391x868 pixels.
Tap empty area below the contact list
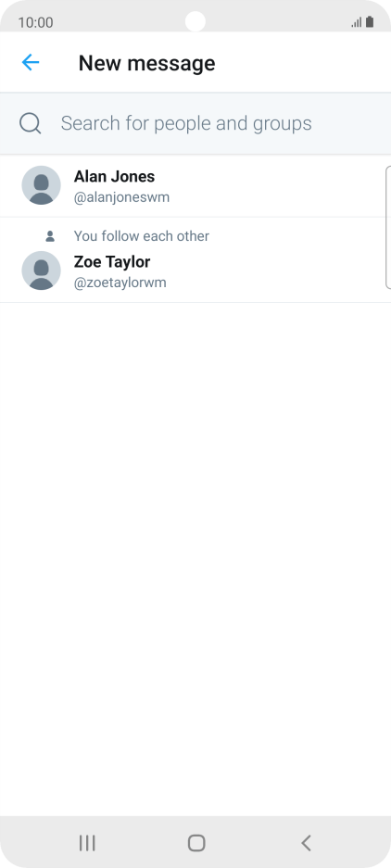coord(195,554)
